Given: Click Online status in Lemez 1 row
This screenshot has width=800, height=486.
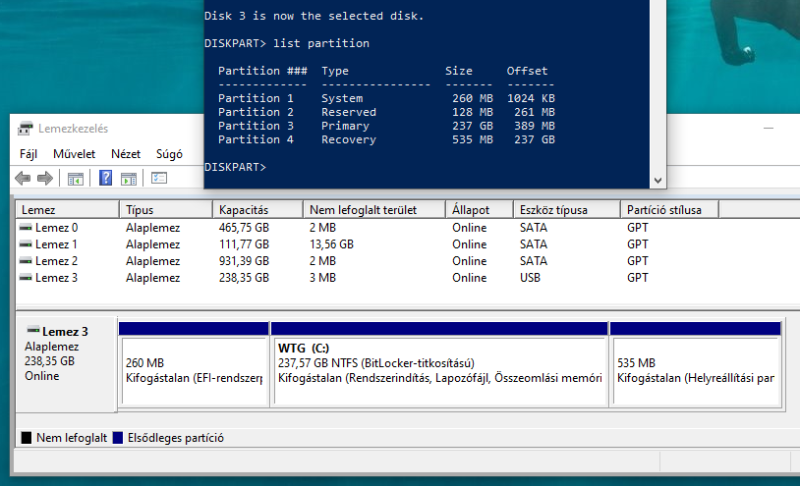Looking at the screenshot, I should point(469,245).
